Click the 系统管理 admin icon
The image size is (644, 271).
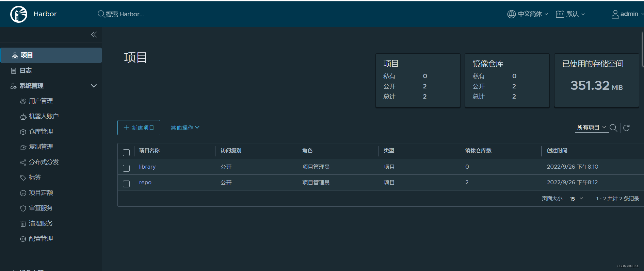14,86
